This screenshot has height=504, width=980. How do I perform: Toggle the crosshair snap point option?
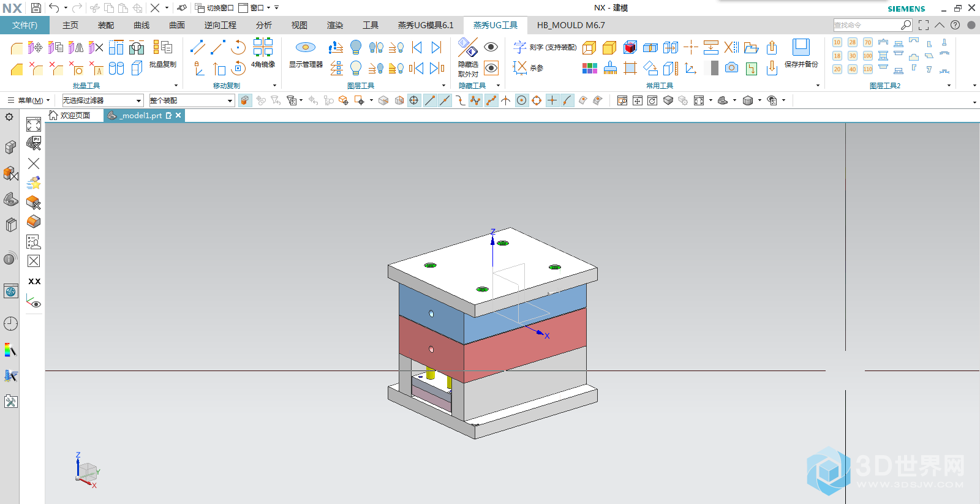pyautogui.click(x=552, y=100)
